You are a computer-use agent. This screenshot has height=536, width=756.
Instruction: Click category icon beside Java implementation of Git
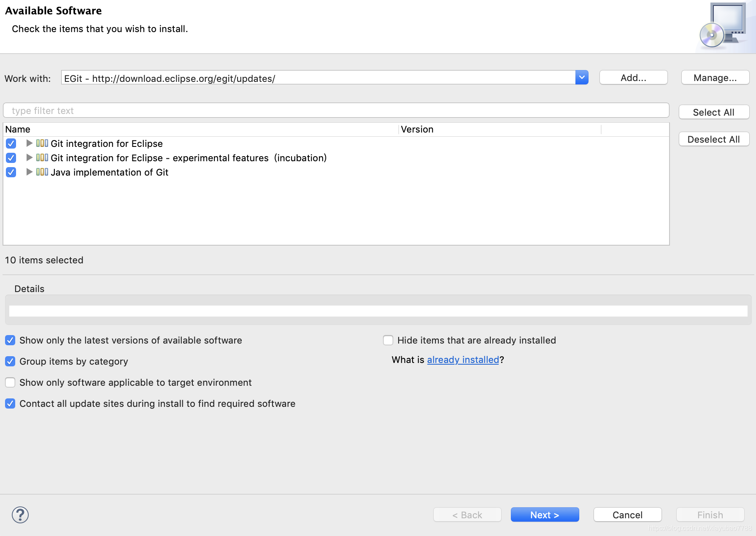point(42,172)
